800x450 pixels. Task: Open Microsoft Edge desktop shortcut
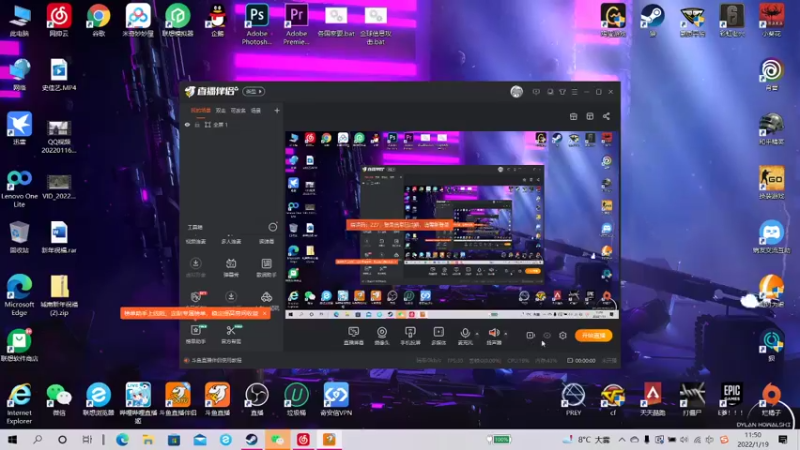pyautogui.click(x=19, y=295)
